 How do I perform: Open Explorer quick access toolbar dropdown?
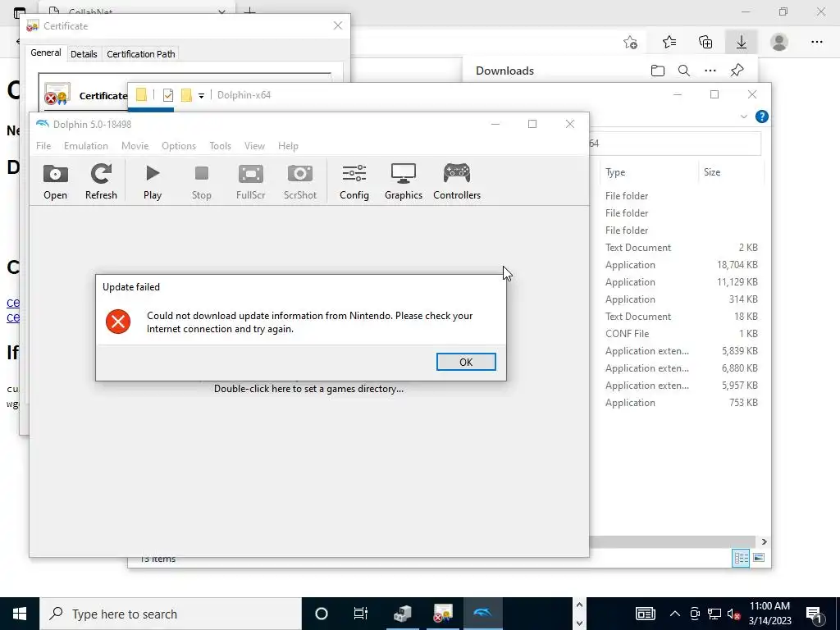(x=202, y=95)
